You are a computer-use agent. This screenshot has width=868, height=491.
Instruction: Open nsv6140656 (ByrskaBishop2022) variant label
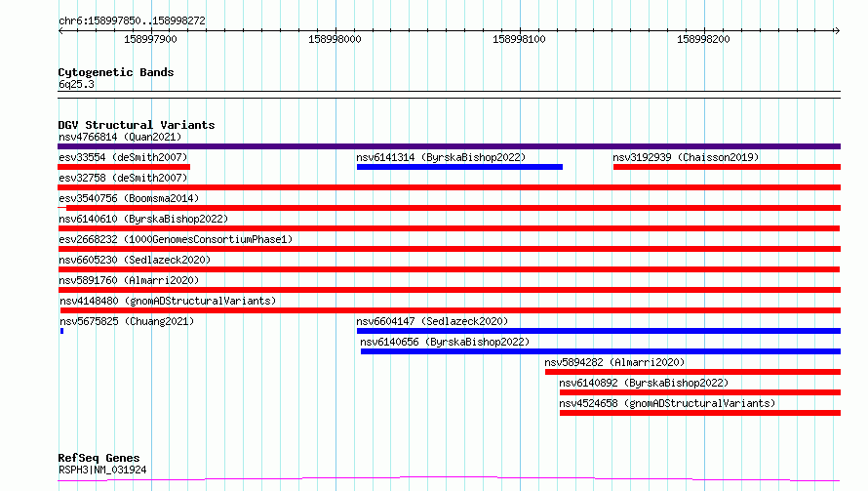click(x=445, y=342)
